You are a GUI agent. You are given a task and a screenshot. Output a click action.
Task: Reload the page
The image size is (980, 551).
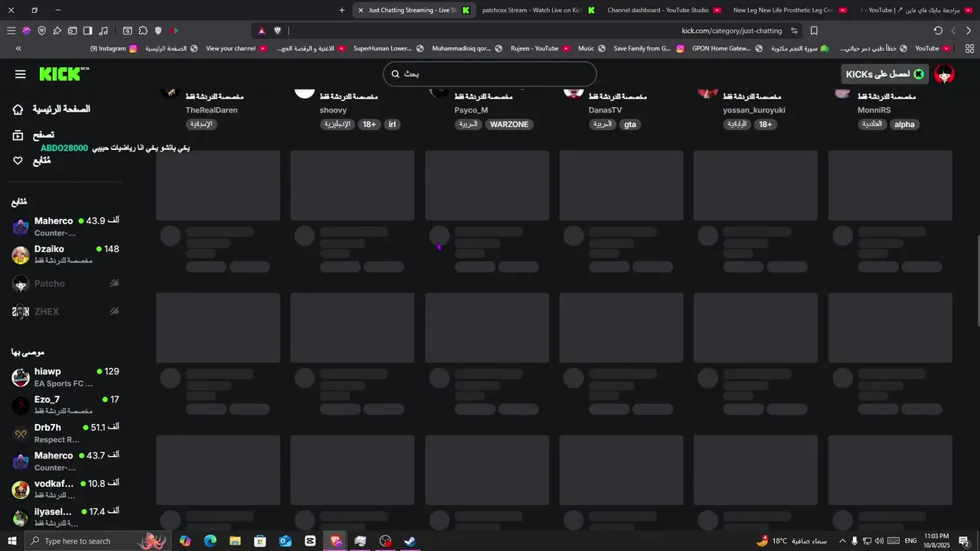938,31
